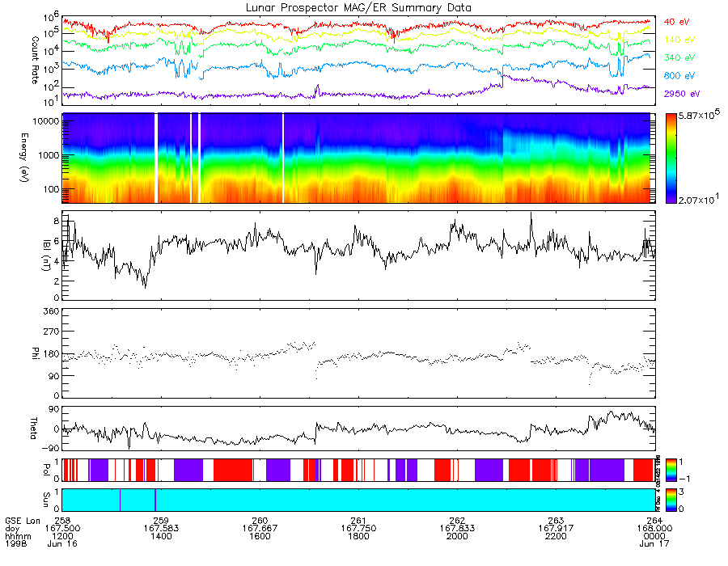Screen dimensions: 728x566
Task: Click the 'Count Rate' axis label
Action: pyautogui.click(x=35, y=60)
